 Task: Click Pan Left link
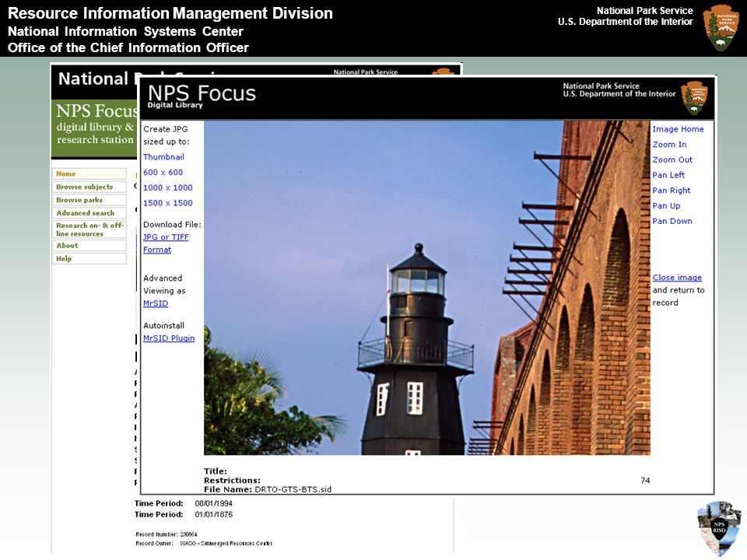coord(668,175)
